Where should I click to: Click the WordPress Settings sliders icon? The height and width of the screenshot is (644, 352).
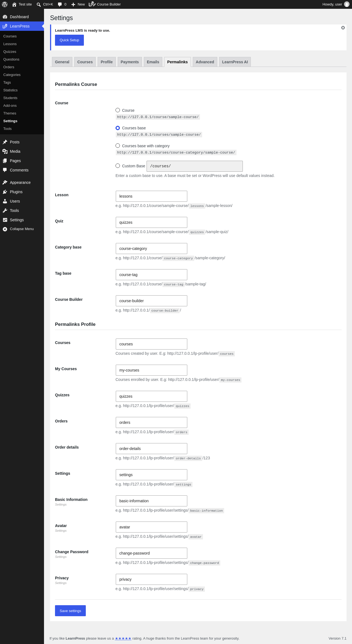coord(5,220)
